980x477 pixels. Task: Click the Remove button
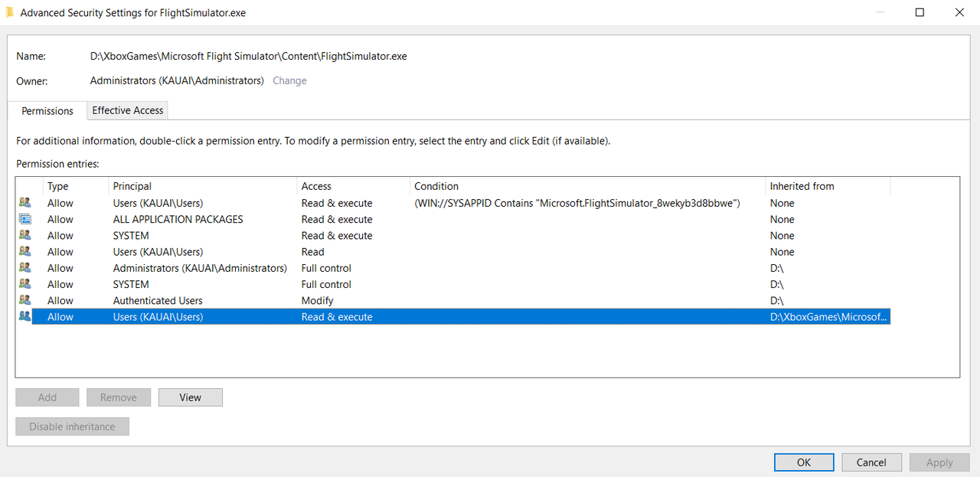point(119,397)
